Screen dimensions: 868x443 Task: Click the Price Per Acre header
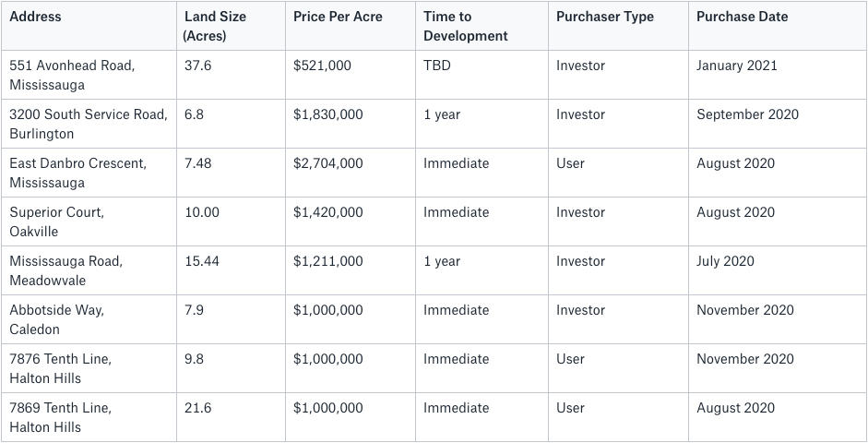point(351,26)
